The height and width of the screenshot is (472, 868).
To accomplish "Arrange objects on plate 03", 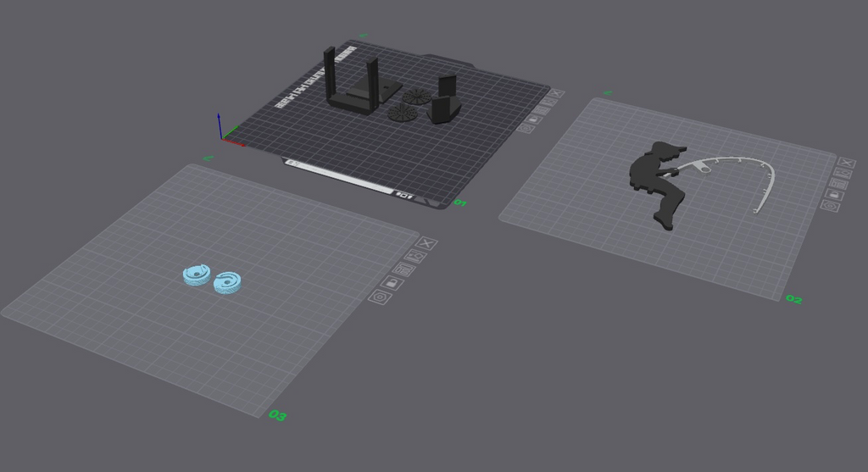I will [x=404, y=269].
